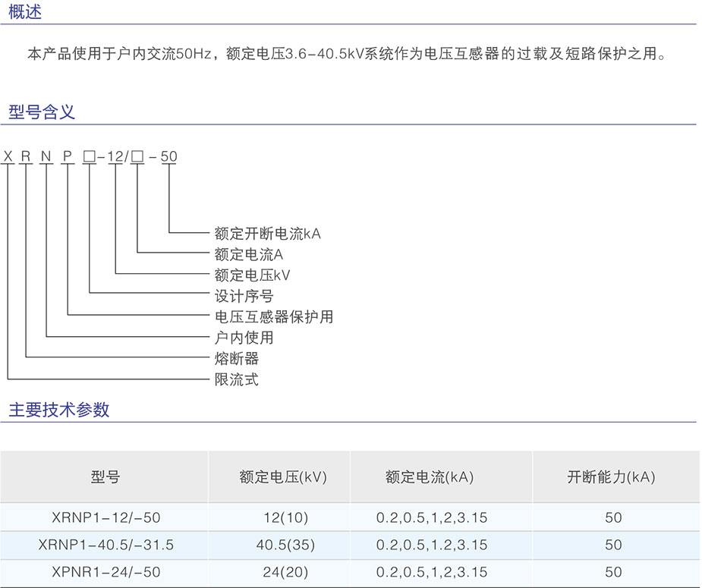The height and width of the screenshot is (588, 702).
Task: Click the 熔断器 label
Action: pyautogui.click(x=236, y=359)
